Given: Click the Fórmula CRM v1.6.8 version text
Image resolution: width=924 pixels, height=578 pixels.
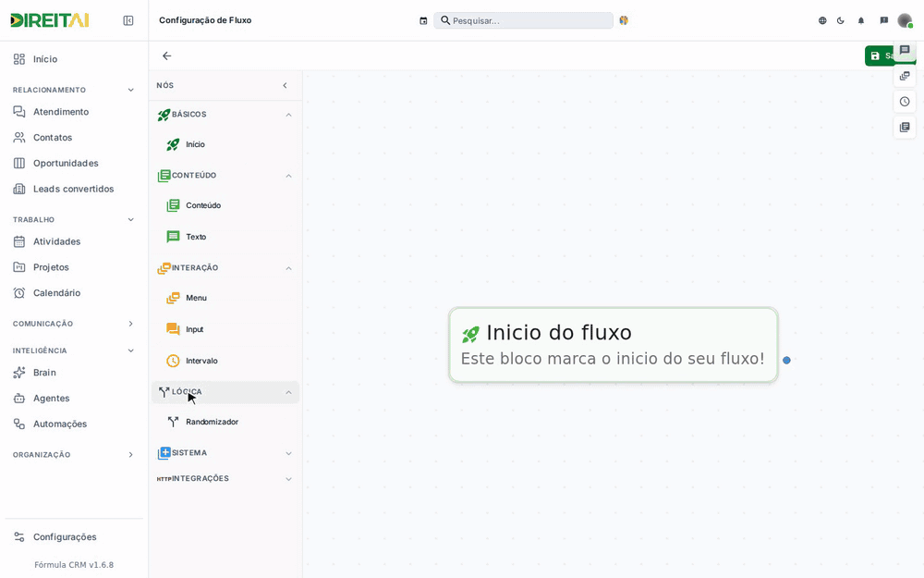Looking at the screenshot, I should coord(74,564).
